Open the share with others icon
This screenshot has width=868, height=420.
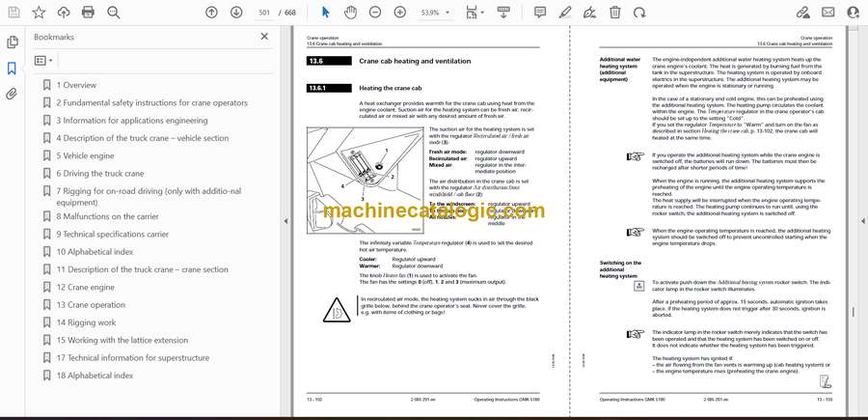[x=854, y=13]
